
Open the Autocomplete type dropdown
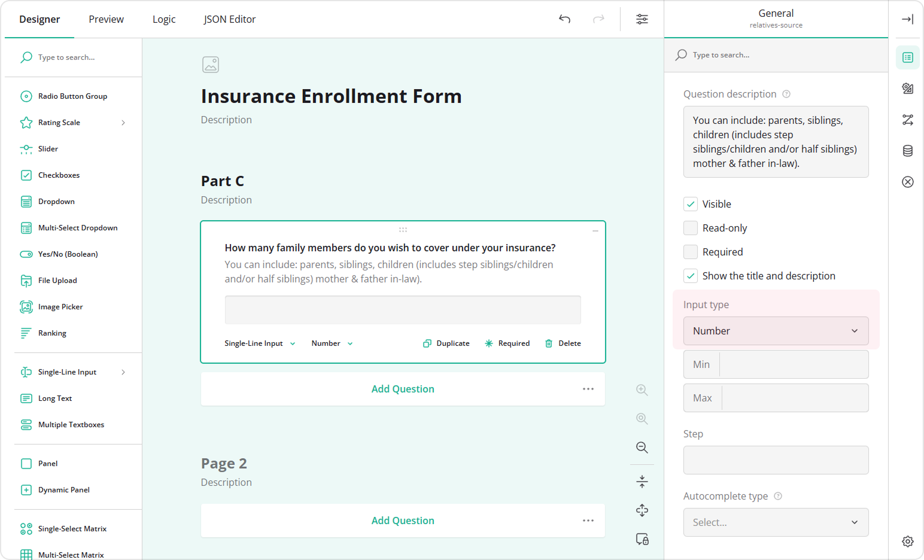click(776, 522)
